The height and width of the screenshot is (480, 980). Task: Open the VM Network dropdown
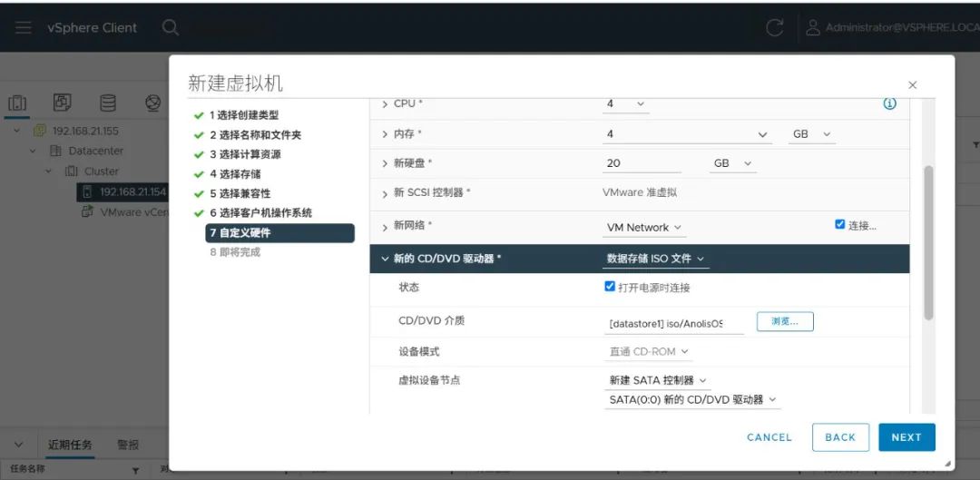click(x=644, y=228)
